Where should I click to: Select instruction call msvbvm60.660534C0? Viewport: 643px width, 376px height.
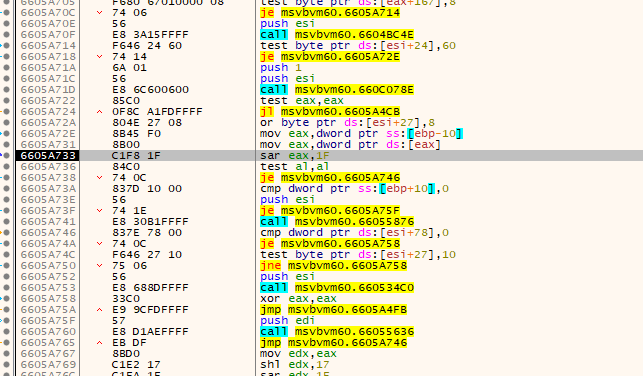[337, 287]
